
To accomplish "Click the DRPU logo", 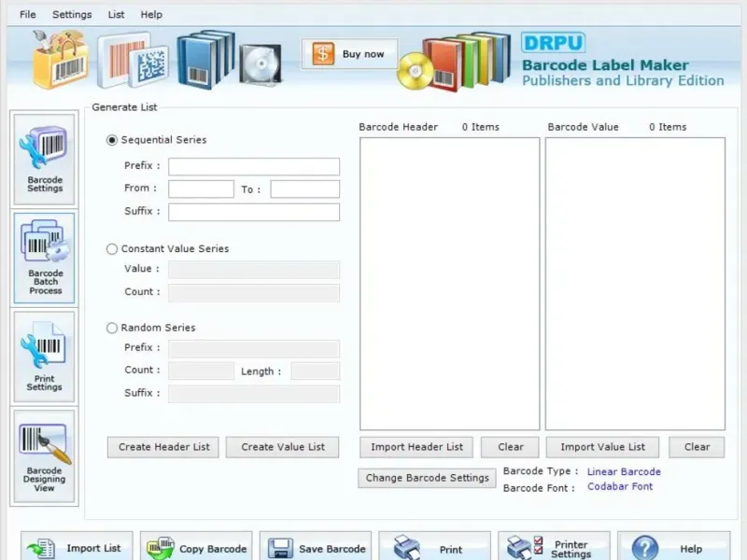I will click(553, 43).
